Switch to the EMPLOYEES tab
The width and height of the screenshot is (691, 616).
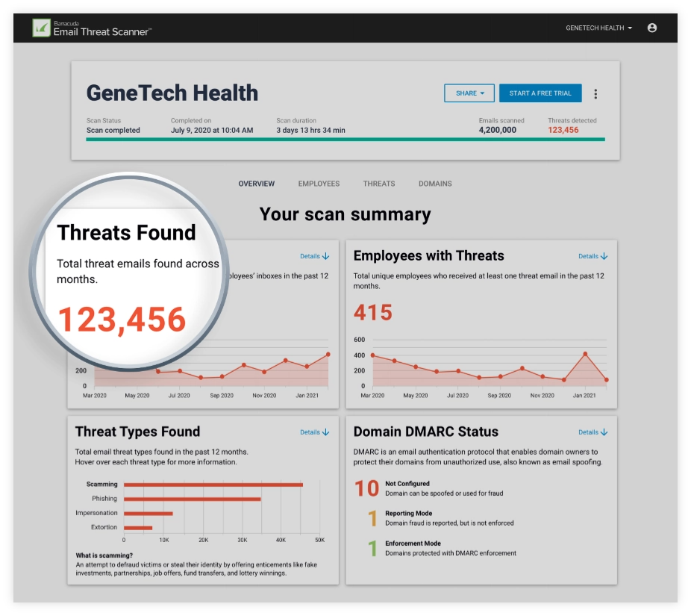pos(319,184)
